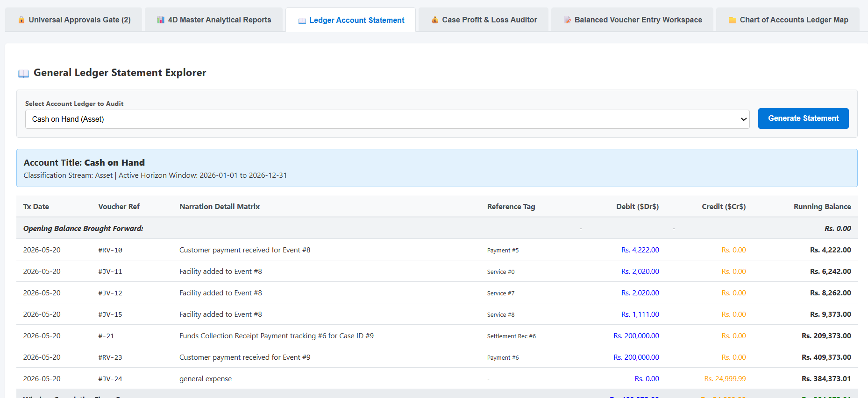
Task: Click the Tx Date column header
Action: click(x=36, y=207)
